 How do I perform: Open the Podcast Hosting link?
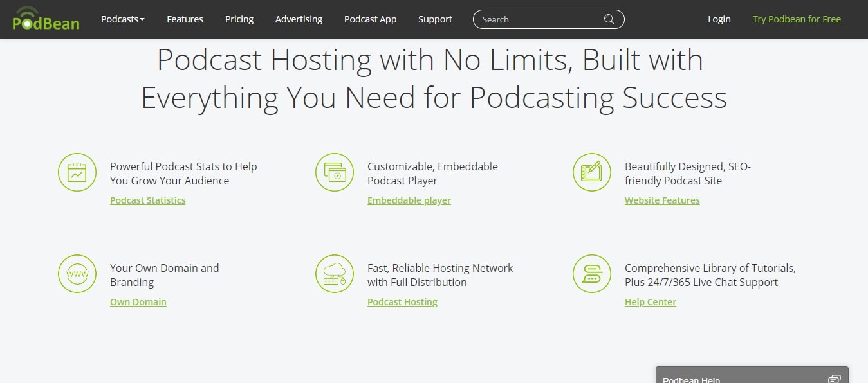pos(402,302)
